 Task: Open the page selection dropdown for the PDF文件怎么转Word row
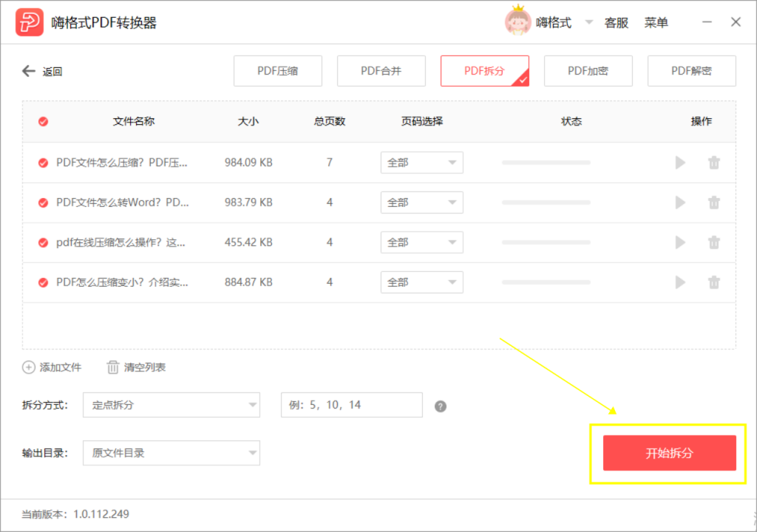(421, 202)
